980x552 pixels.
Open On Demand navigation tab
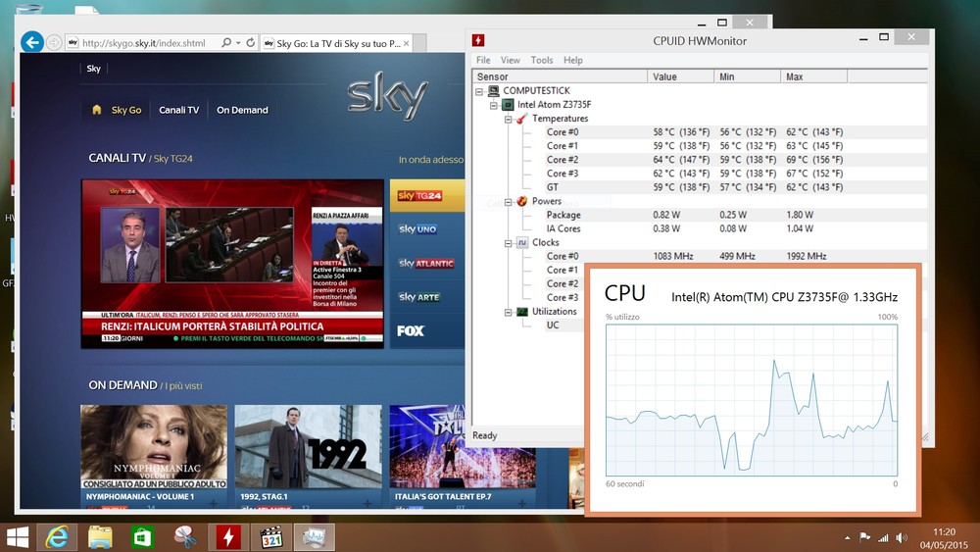point(242,110)
